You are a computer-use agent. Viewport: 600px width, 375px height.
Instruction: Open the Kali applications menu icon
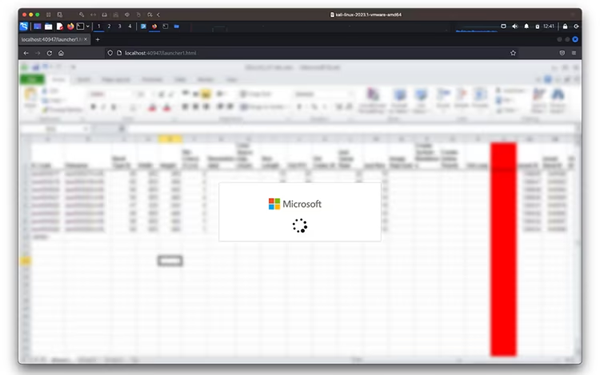click(x=24, y=26)
